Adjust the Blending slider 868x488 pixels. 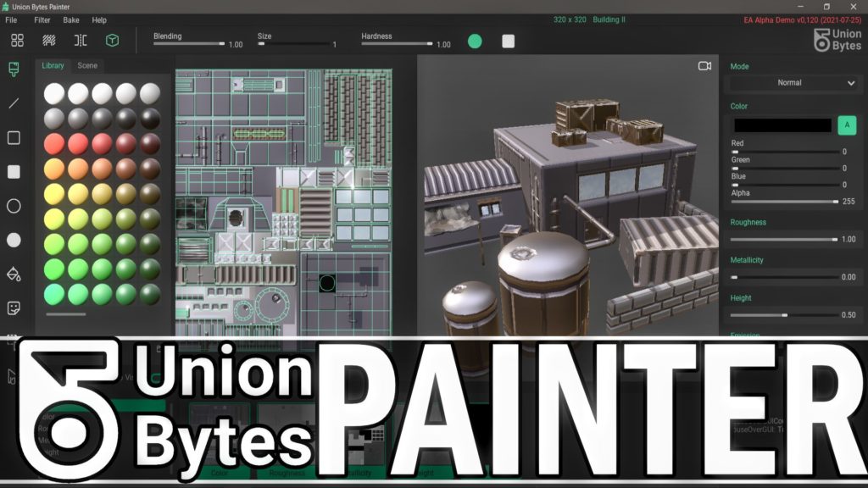click(x=189, y=44)
